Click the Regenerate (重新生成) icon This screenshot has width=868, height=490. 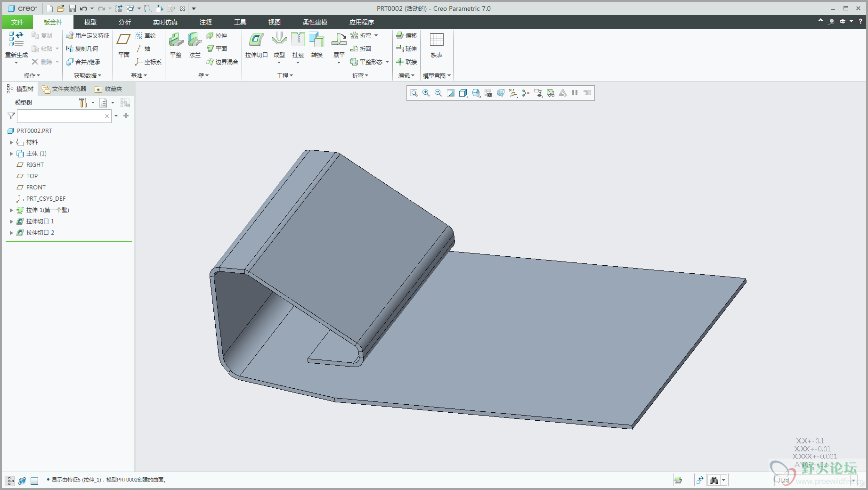point(16,39)
